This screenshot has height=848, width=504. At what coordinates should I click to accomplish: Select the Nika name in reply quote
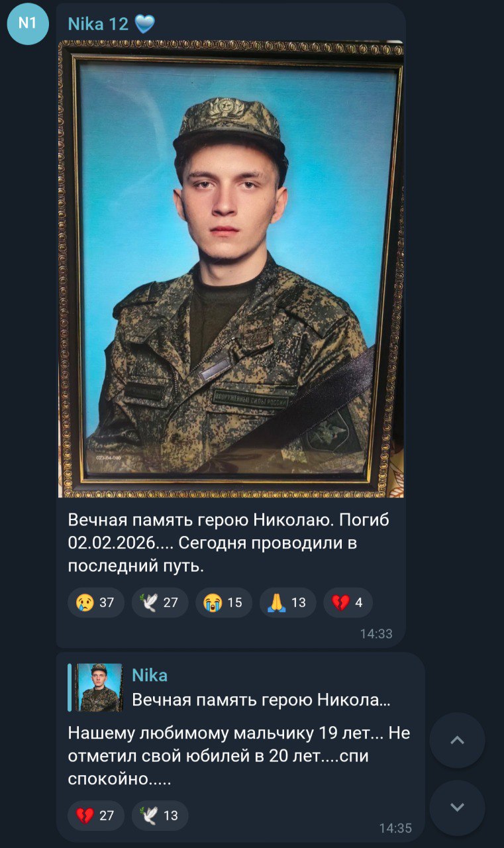point(150,675)
